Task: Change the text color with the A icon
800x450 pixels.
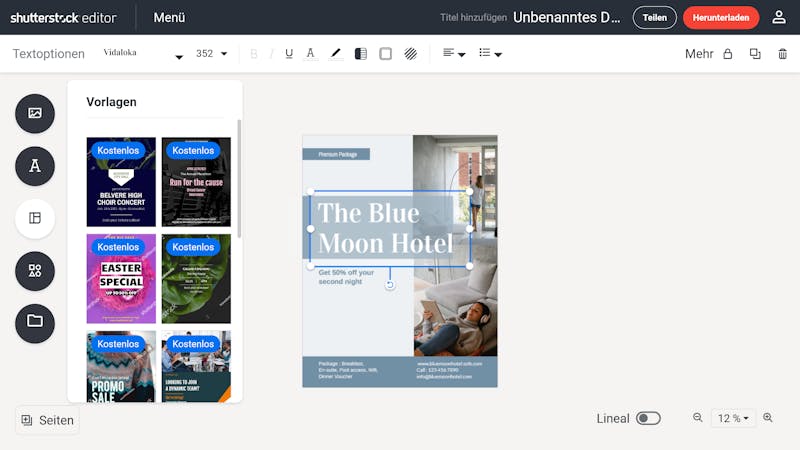Action: pos(310,54)
